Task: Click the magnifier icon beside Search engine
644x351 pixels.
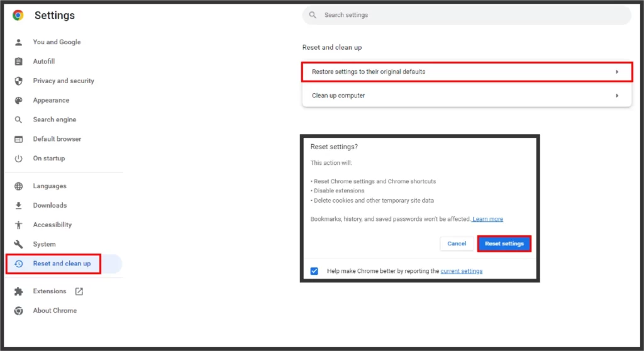Action: (18, 120)
